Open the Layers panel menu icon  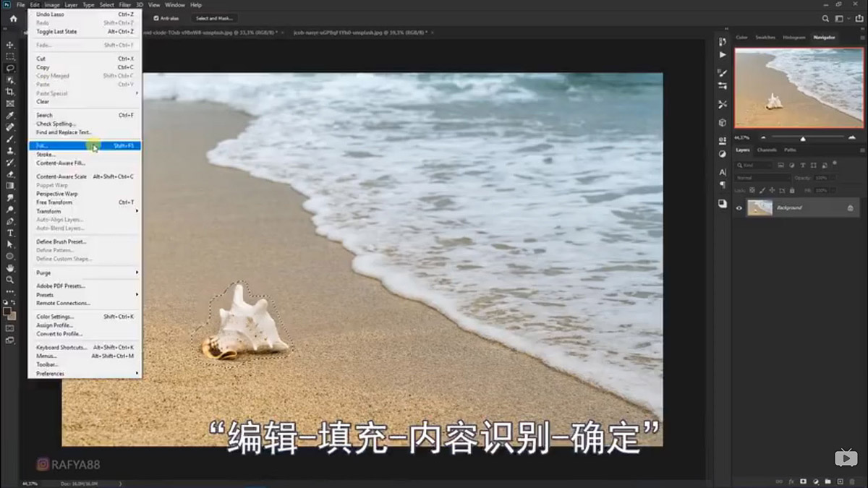(x=861, y=150)
